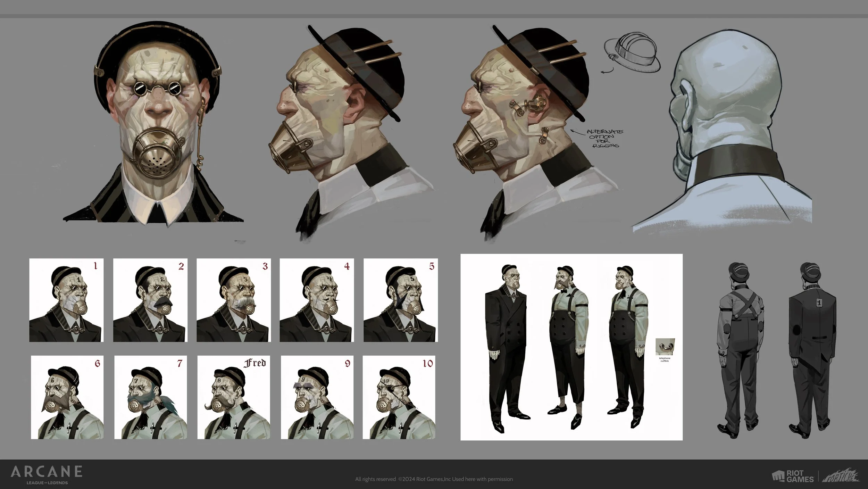Click the Riot Games logo
The image size is (868, 489).
click(x=793, y=476)
